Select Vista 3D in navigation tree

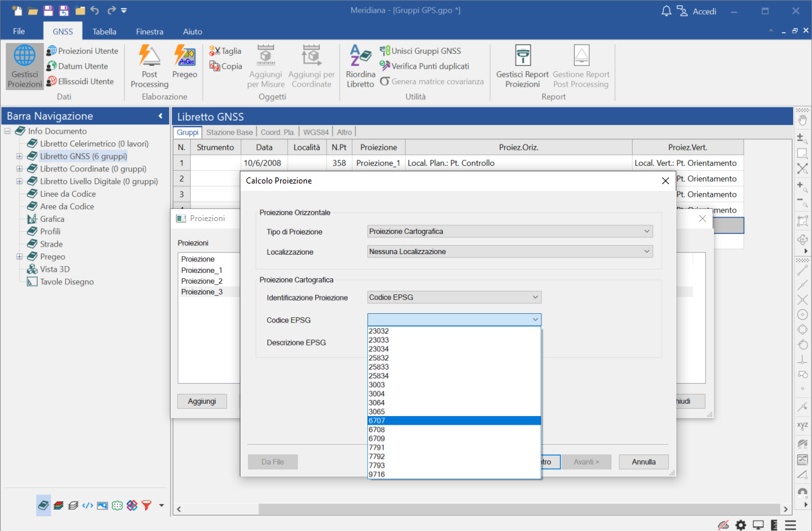click(x=54, y=269)
